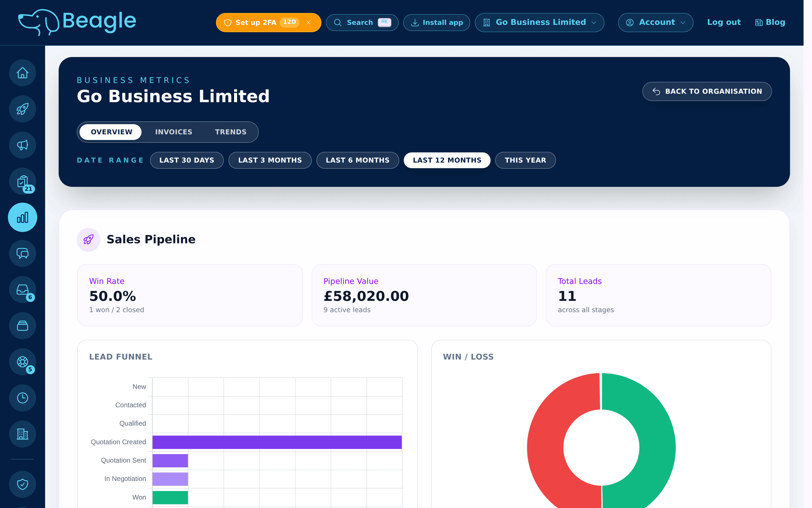Select Last 6 Months date range
This screenshot has height=508, width=812.
358,160
